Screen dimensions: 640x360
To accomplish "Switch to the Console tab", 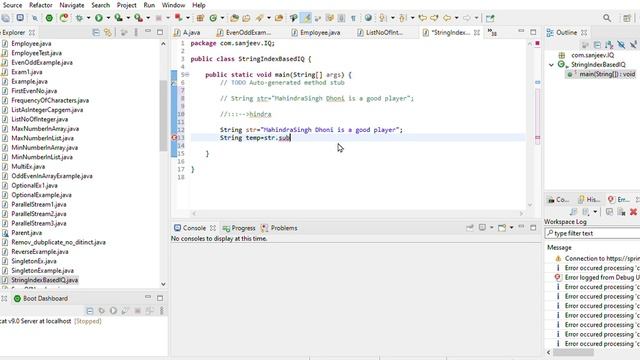I will tap(194, 228).
